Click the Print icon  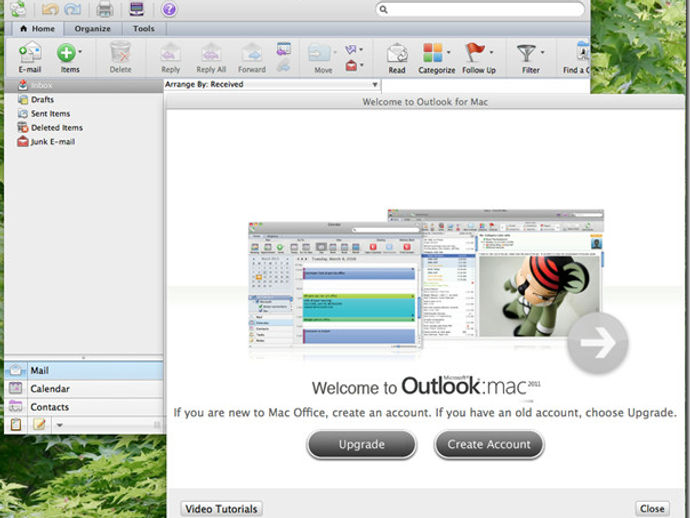[x=105, y=9]
